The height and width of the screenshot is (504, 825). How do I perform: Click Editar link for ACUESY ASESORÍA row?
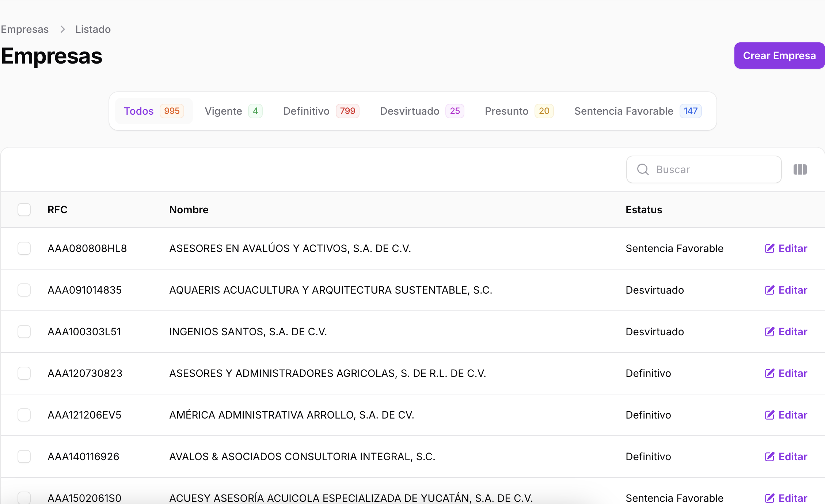[x=792, y=498]
